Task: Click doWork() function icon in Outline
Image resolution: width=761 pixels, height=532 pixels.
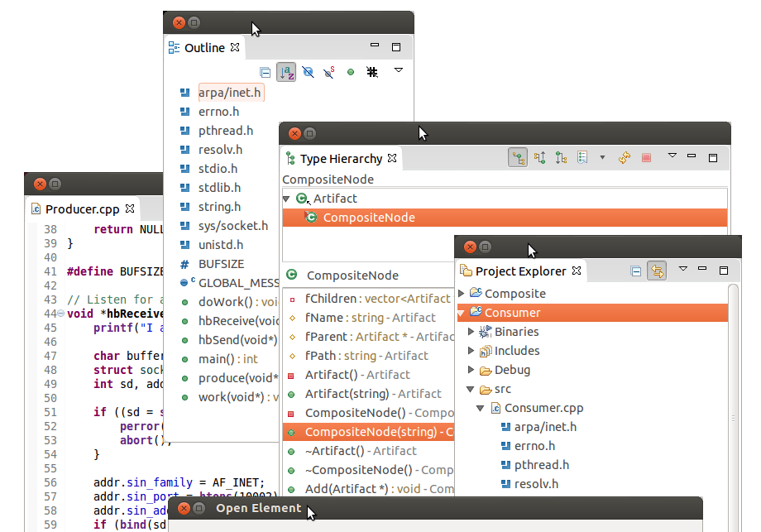Action: click(x=184, y=302)
